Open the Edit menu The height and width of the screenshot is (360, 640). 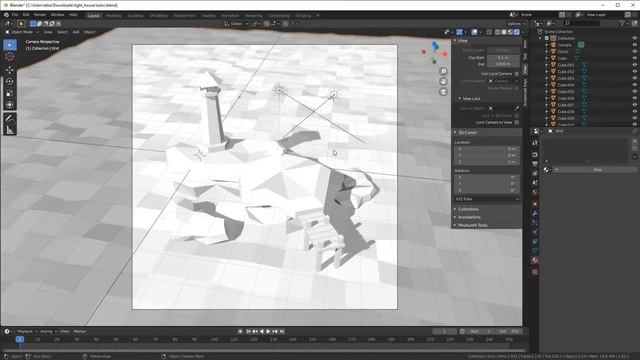26,15
